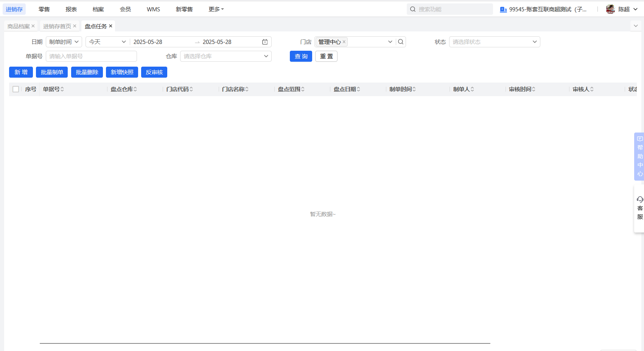Screen dimensions: 644x351
Task: Click the 重置 reset button
Action: point(326,56)
